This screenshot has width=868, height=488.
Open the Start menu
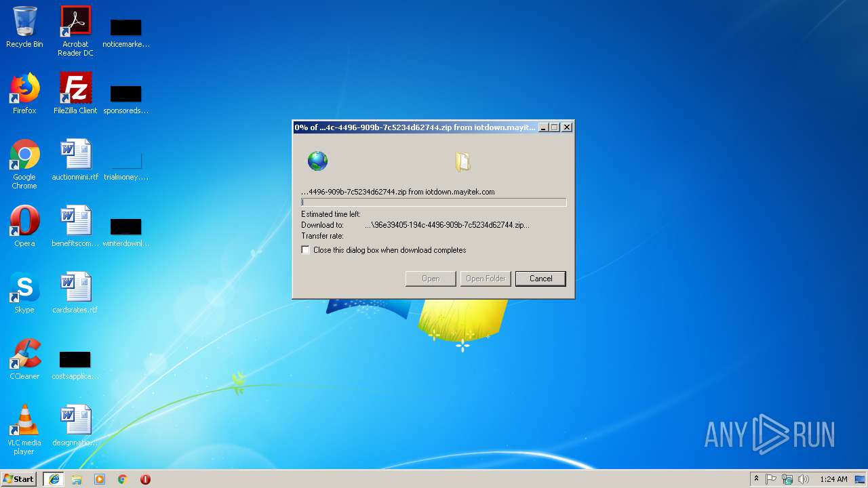[18, 479]
